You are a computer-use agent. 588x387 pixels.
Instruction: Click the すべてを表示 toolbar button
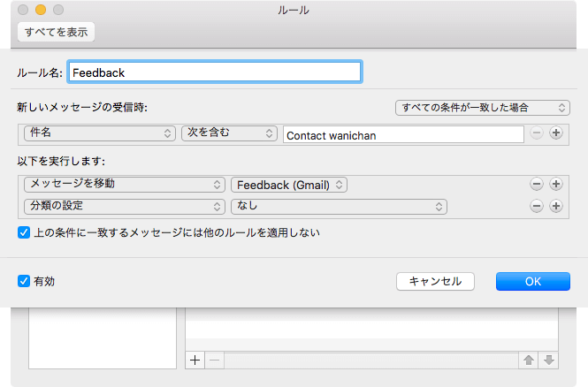[56, 32]
